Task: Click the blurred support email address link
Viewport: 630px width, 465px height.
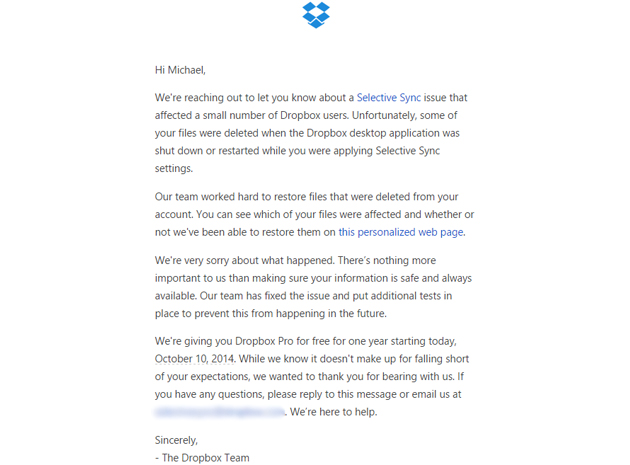Action: (x=220, y=411)
